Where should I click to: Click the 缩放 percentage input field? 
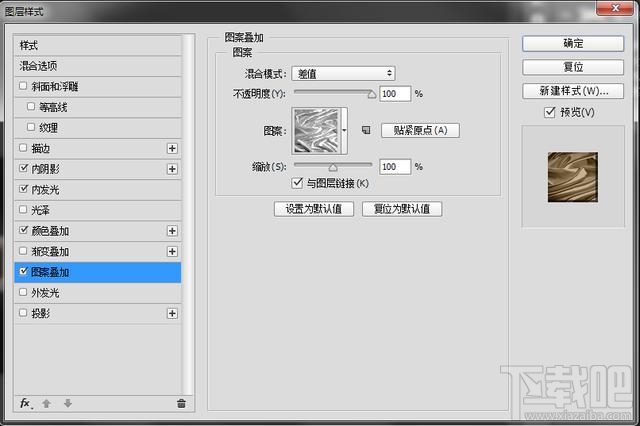(x=395, y=166)
